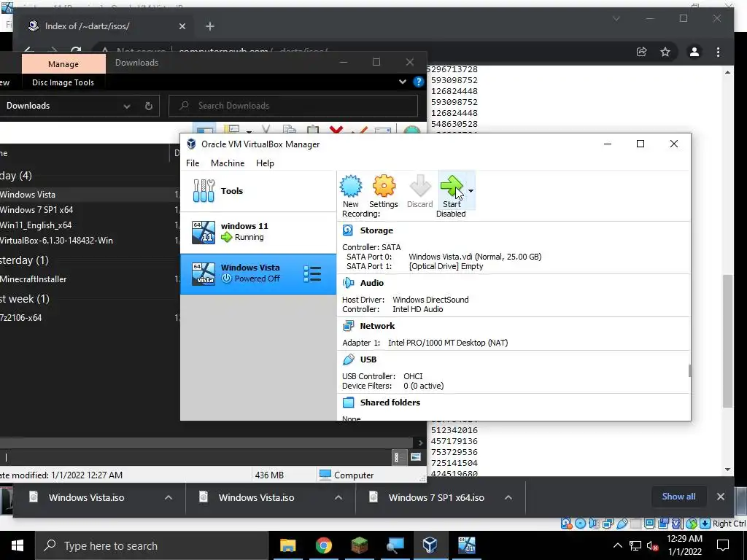Close the Chrome downloads bar
Viewport: 747px width, 560px height.
tap(720, 497)
